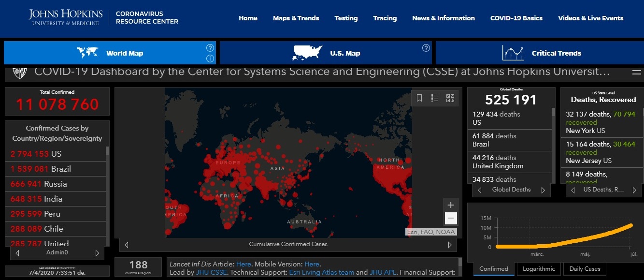
Task: Select India in confirmed cases list
Action: click(x=56, y=199)
